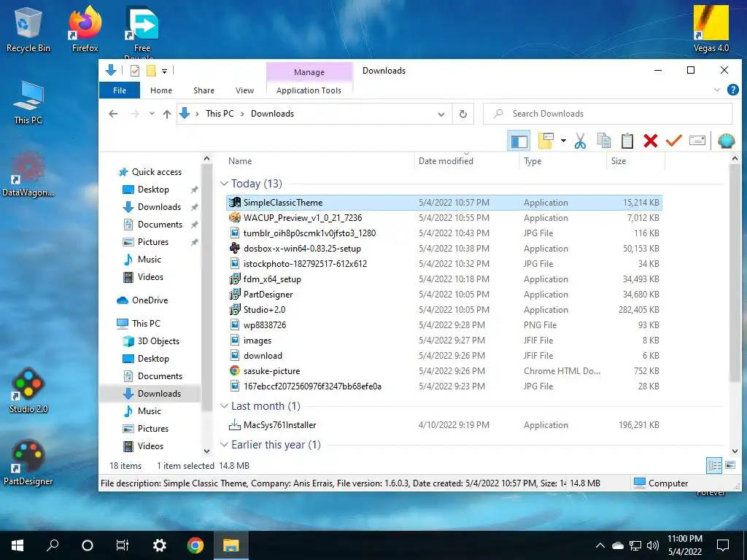Image resolution: width=747 pixels, height=560 pixels.
Task: Open Customize Quick Access Toolbar dropdown
Action: coord(164,71)
